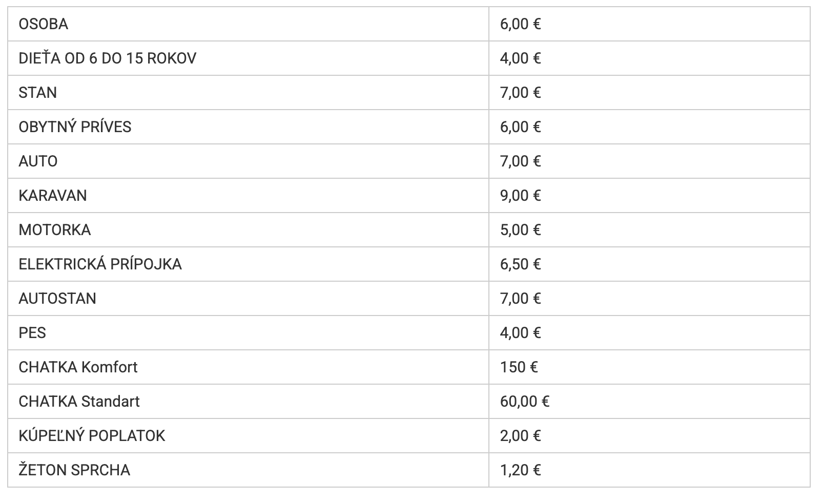The image size is (822, 504).
Task: Select the 5,00 € MOTORKA price
Action: (x=521, y=230)
